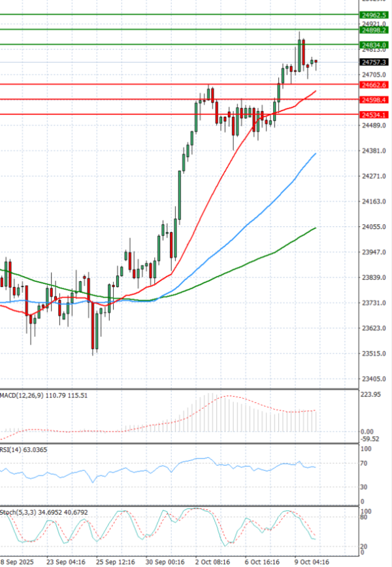Screen dimensions: 392x567
Task: Select the green resistance label 24962.5
Action: [x=374, y=14]
